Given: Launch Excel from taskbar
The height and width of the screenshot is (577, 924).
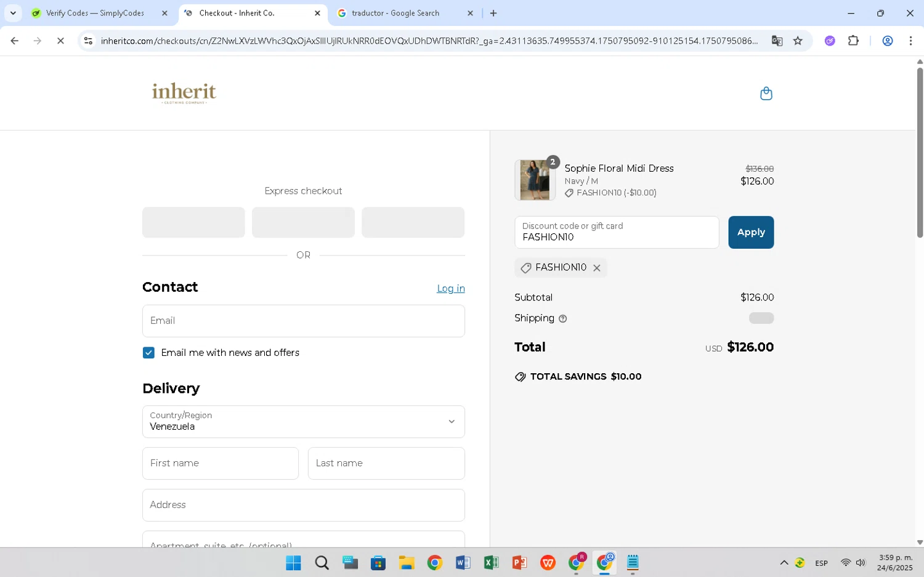Looking at the screenshot, I should [491, 563].
